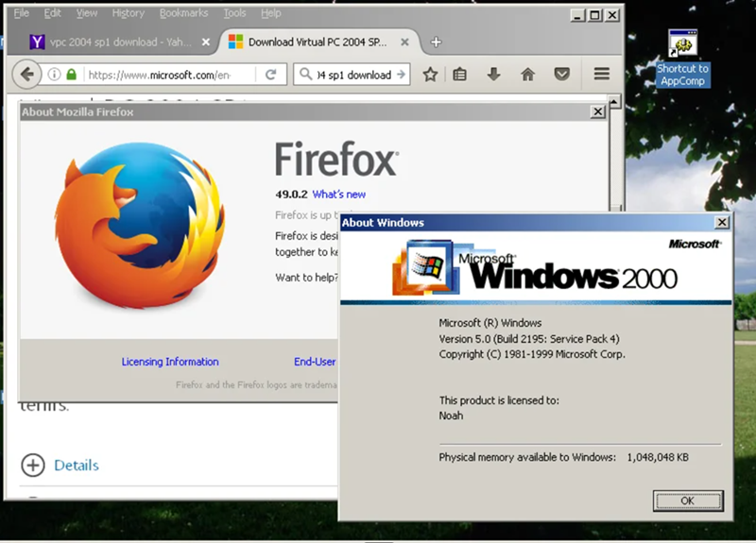Click physical memory value 1,048,048 KB
756x543 pixels.
[658, 457]
